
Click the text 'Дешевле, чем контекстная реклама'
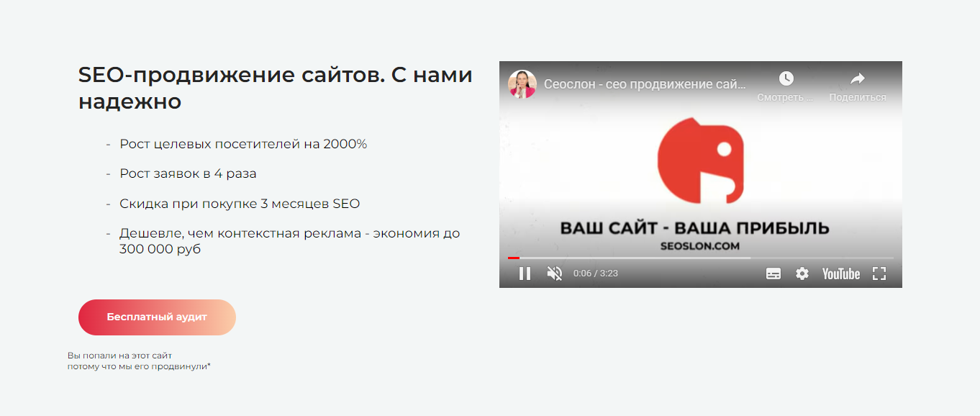[240, 234]
